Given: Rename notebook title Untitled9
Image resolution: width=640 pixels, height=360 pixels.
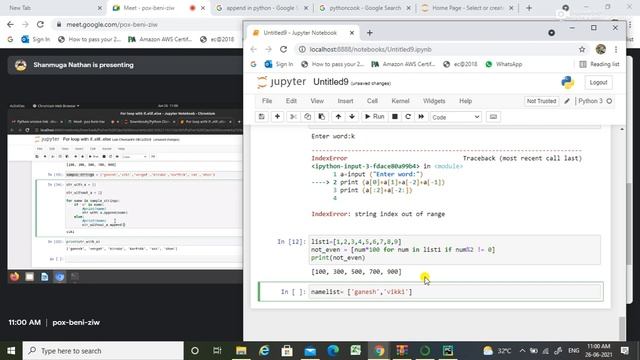Looking at the screenshot, I should pyautogui.click(x=331, y=82).
